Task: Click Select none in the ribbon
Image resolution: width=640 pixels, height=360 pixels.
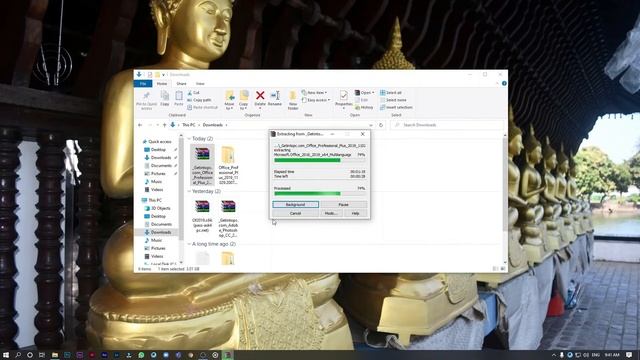Action: coord(393,100)
